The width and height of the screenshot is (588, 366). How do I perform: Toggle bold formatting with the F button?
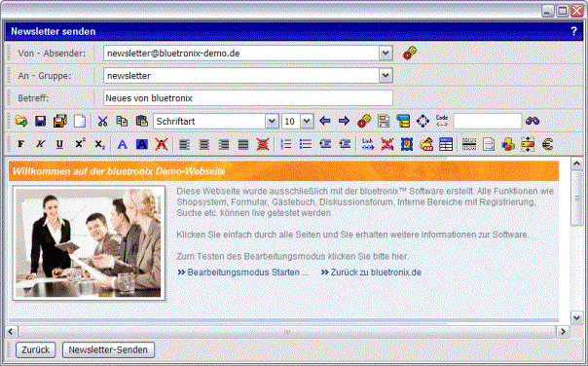pyautogui.click(x=21, y=144)
